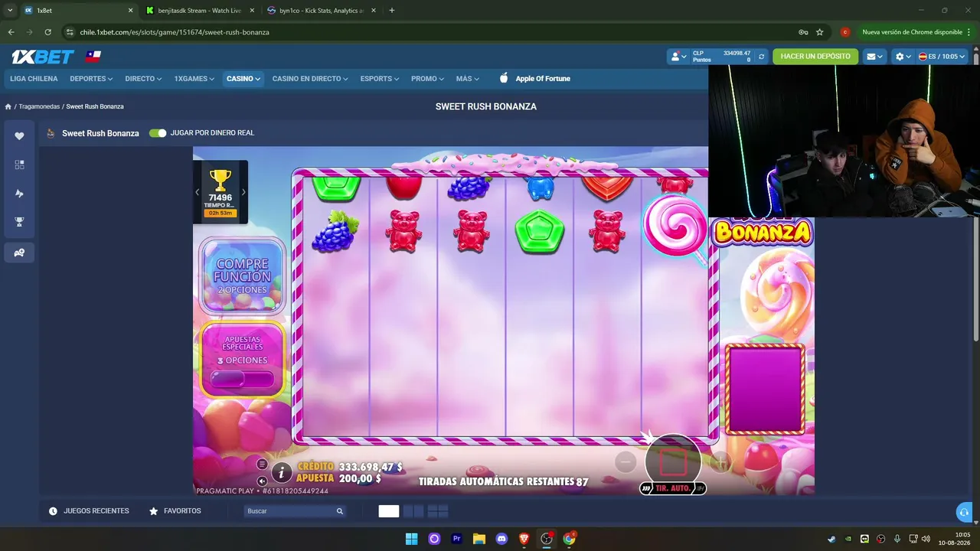Click the sidebar lightning bolt icon
980x551 pixels.
[19, 194]
